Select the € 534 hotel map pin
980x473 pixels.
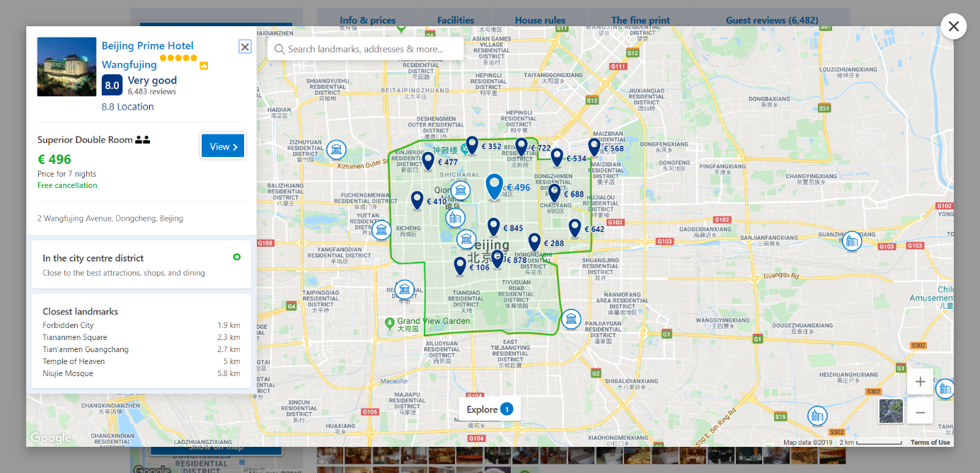pos(557,158)
